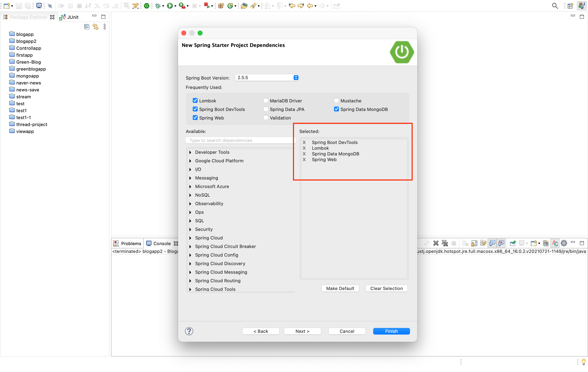Click the Word Wrap icon in Console toolbar
The image size is (588, 372).
pyautogui.click(x=483, y=243)
